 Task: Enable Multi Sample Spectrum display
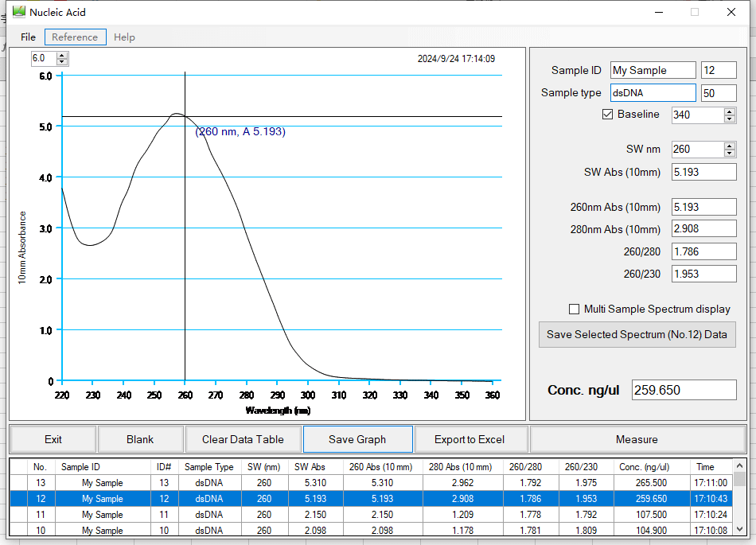[575, 309]
